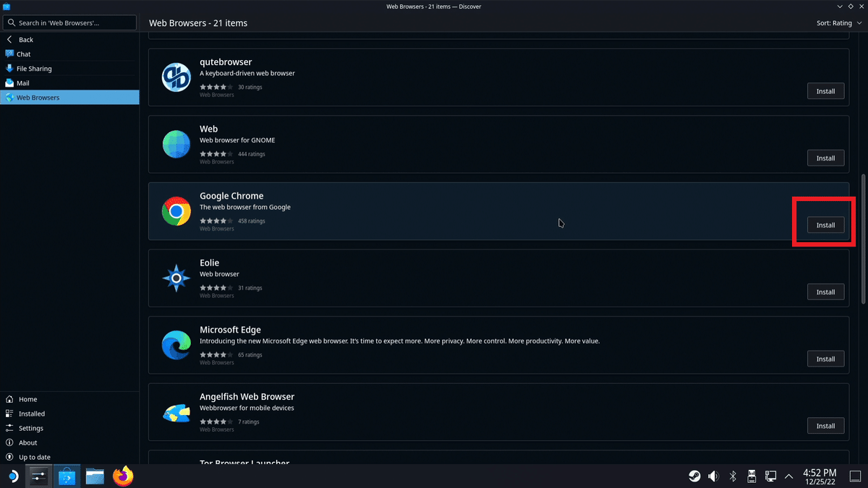Go Back using the sidebar chevron
868x488 pixels.
click(9, 40)
